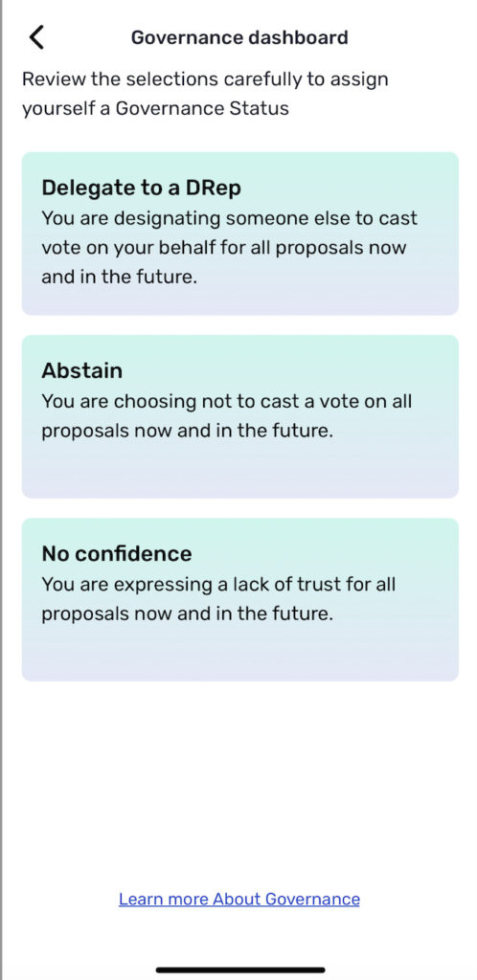Click the empty lower area of No confidence card

click(x=240, y=653)
